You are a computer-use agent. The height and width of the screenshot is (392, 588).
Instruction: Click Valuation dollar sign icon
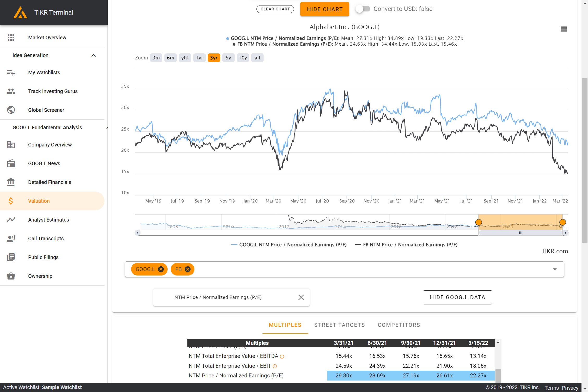tap(11, 201)
